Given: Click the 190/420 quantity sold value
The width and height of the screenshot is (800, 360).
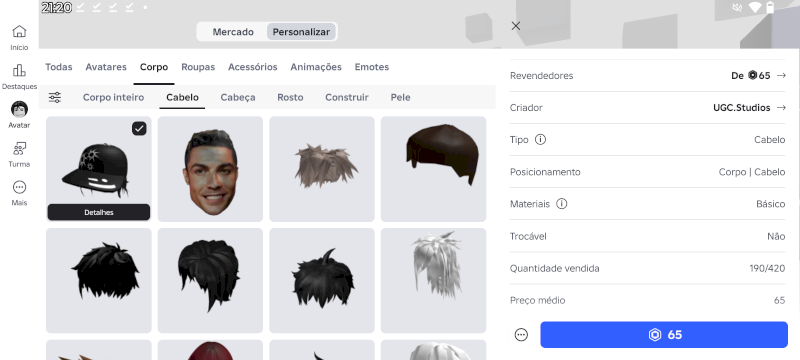Looking at the screenshot, I should point(767,268).
